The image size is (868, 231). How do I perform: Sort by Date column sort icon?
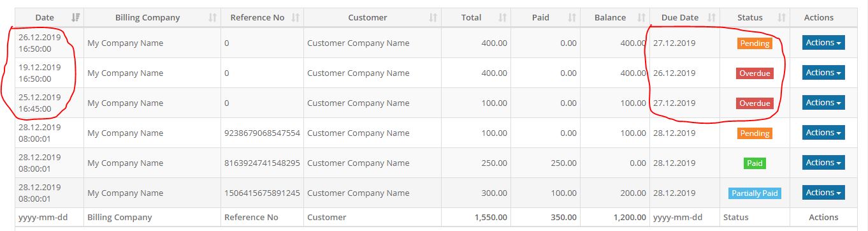coord(76,18)
